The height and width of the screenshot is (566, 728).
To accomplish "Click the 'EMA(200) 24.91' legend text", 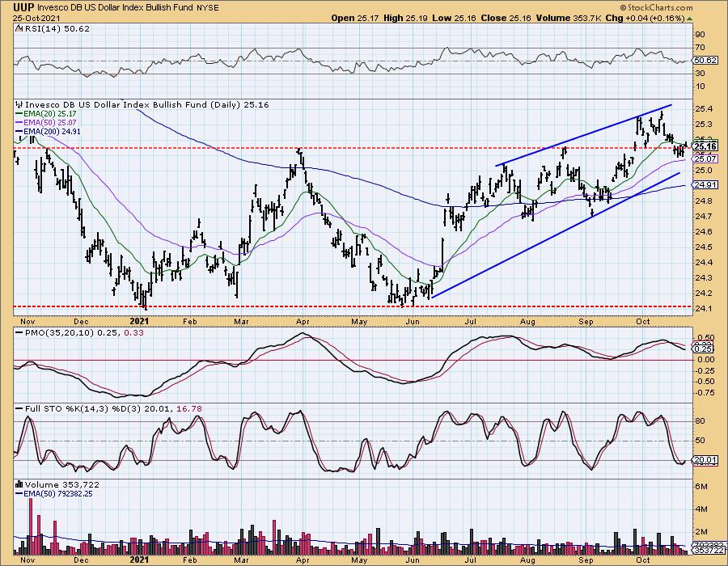I will point(52,132).
